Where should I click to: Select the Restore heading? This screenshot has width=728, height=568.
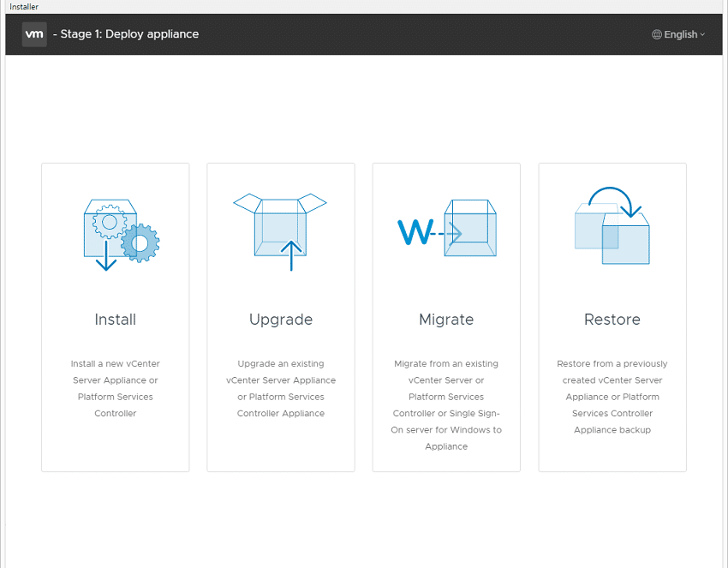(x=612, y=320)
